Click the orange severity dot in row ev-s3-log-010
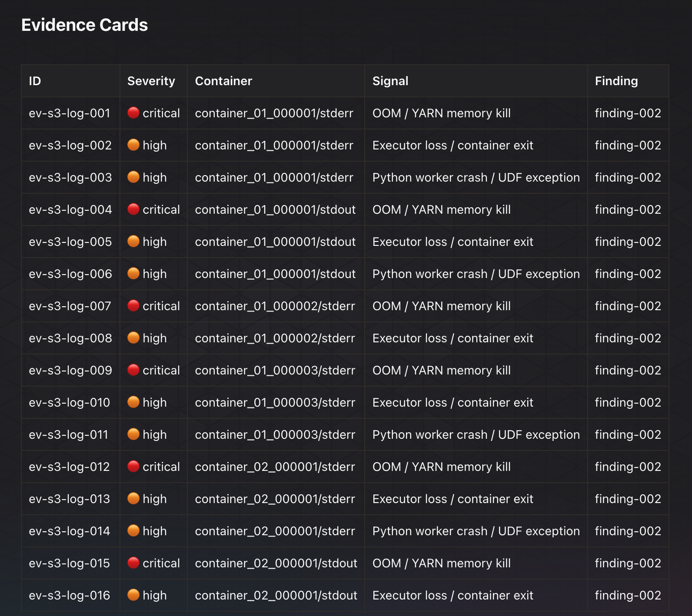692x616 pixels. click(x=133, y=402)
